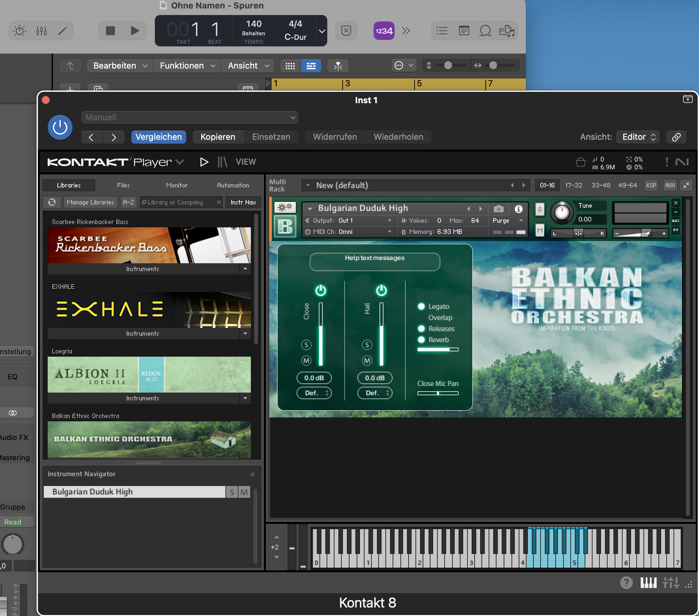This screenshot has height=616, width=699.
Task: Open the Kontakt VIEW menu
Action: [x=246, y=162]
